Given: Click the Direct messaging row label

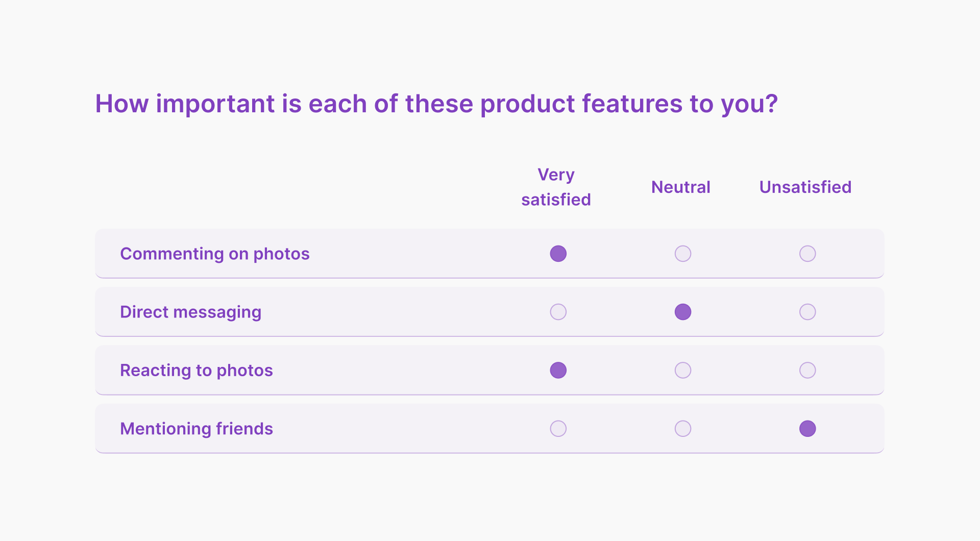Looking at the screenshot, I should point(190,312).
